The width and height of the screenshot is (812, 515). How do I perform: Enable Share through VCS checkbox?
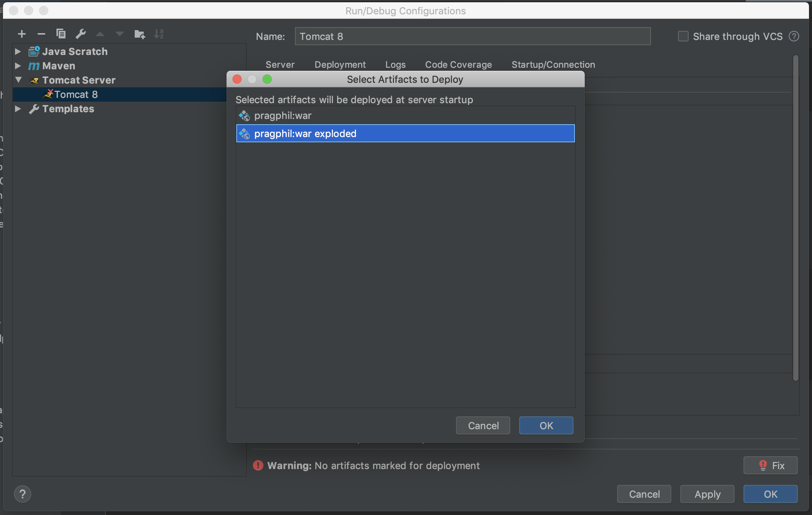pyautogui.click(x=683, y=37)
